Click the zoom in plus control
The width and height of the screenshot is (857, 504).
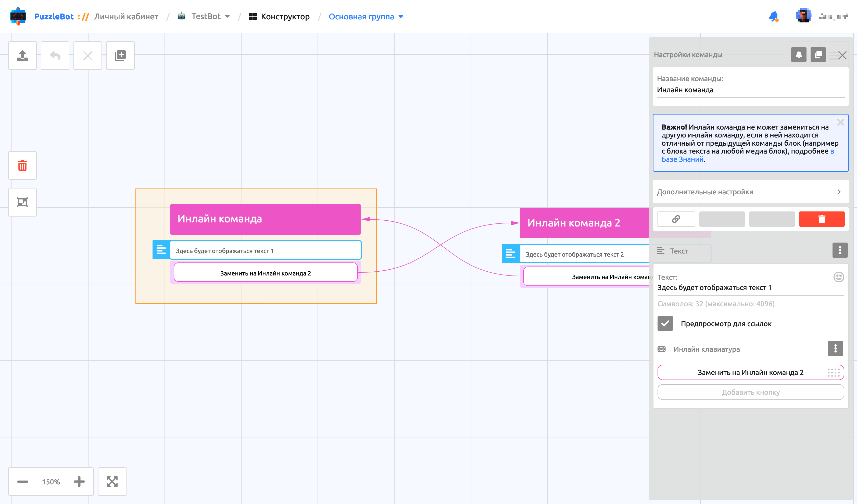[x=79, y=482]
